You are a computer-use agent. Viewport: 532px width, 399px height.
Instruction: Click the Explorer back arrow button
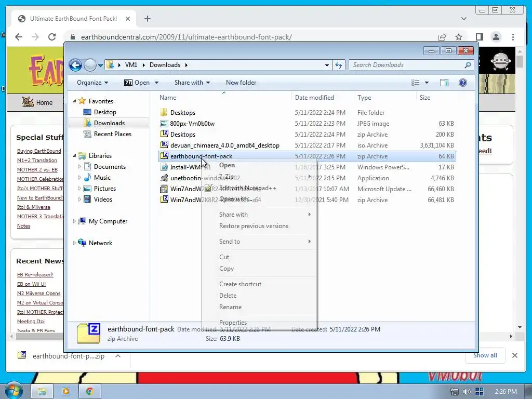[x=76, y=65]
